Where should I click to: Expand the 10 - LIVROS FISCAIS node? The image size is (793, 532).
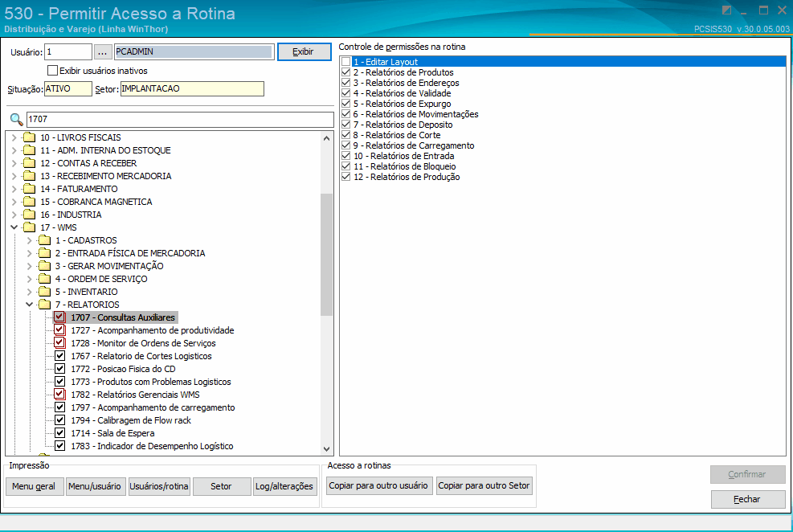[14, 137]
